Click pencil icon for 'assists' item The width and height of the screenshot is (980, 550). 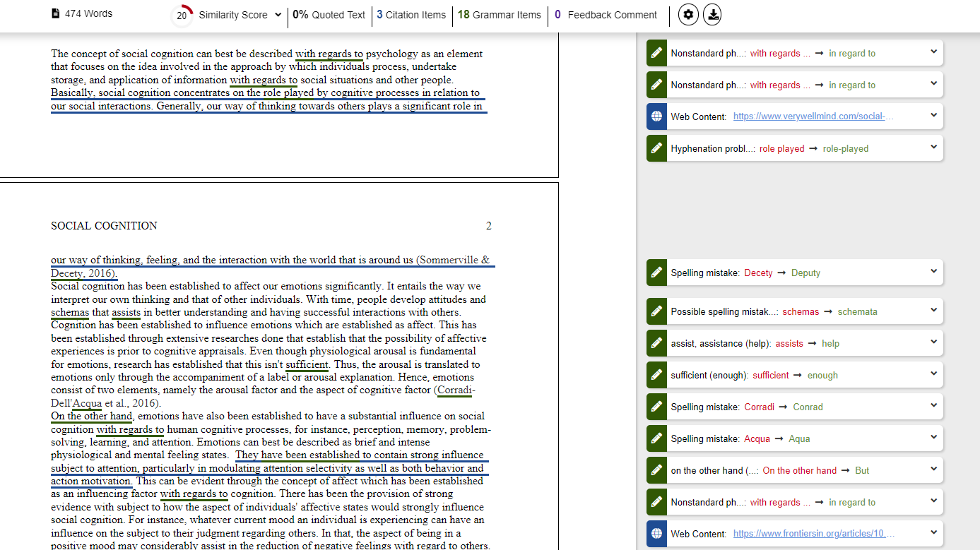pyautogui.click(x=656, y=343)
